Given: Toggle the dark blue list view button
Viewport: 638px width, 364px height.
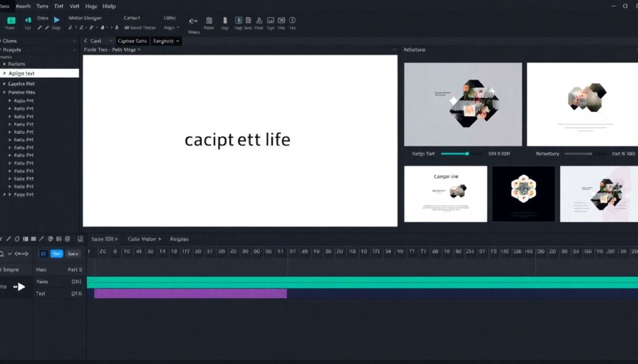Looking at the screenshot, I should coord(43,254).
